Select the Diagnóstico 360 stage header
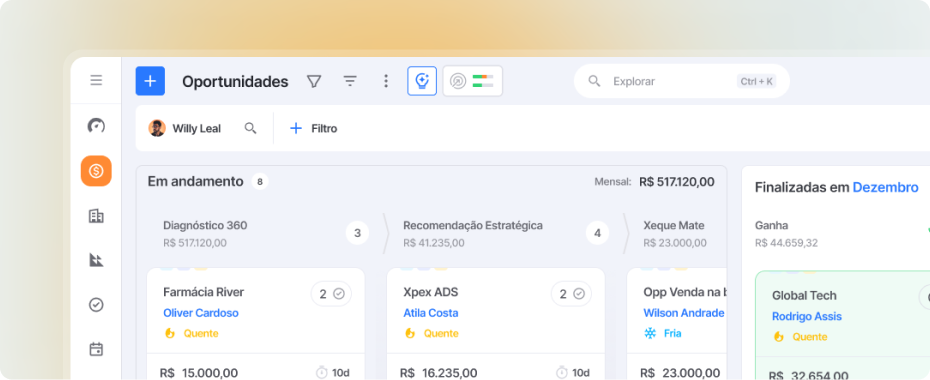930x380 pixels. pos(205,225)
